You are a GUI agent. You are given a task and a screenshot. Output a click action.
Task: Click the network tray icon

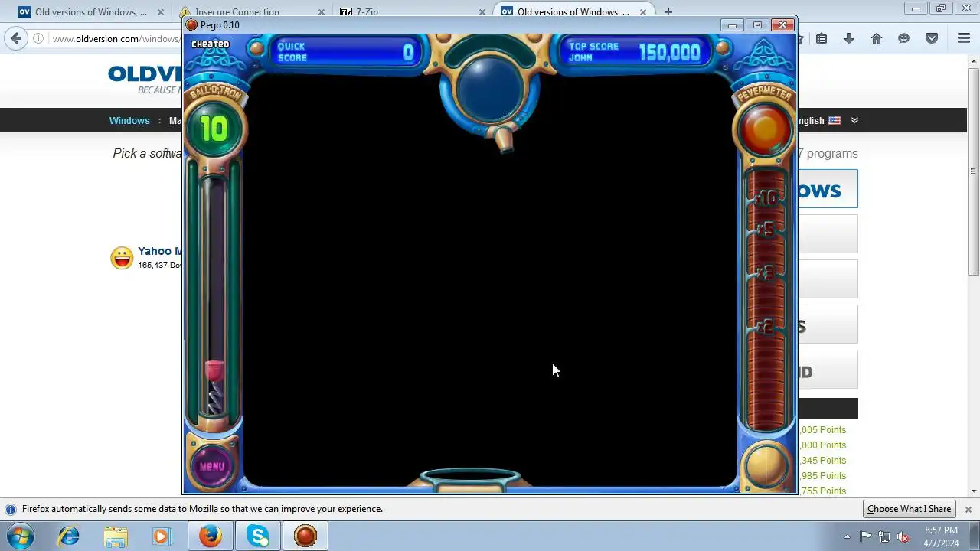(x=884, y=536)
